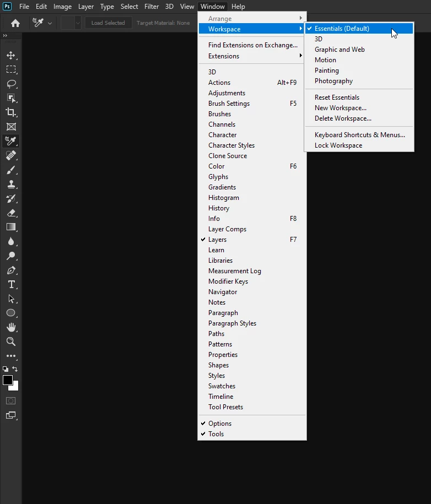The width and height of the screenshot is (431, 504).
Task: Select the Pen tool
Action: (11, 270)
